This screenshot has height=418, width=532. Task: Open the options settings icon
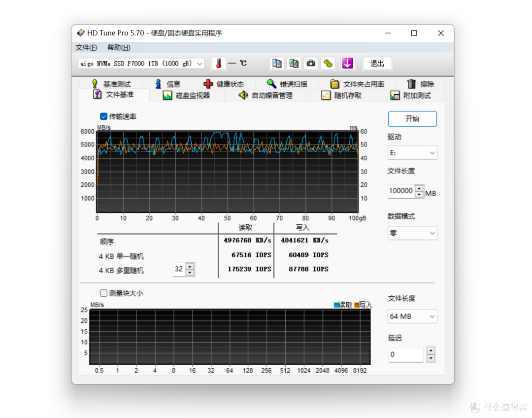coord(328,64)
